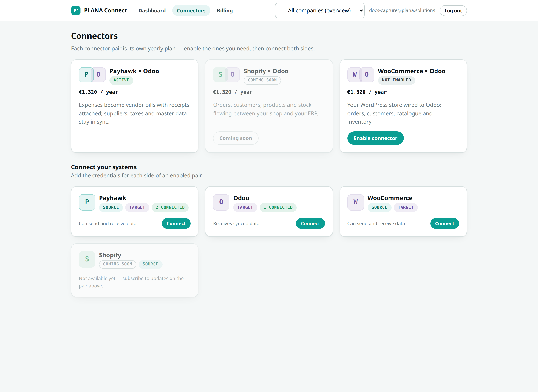Click the WooCommerce W icon in WooCommerce × Odoo card
Screen dimensions: 538x392
(x=355, y=74)
